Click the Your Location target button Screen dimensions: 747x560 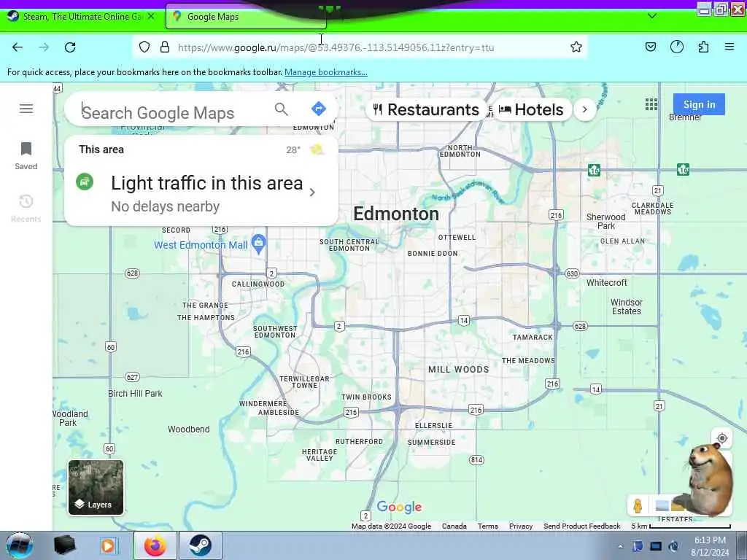(721, 438)
